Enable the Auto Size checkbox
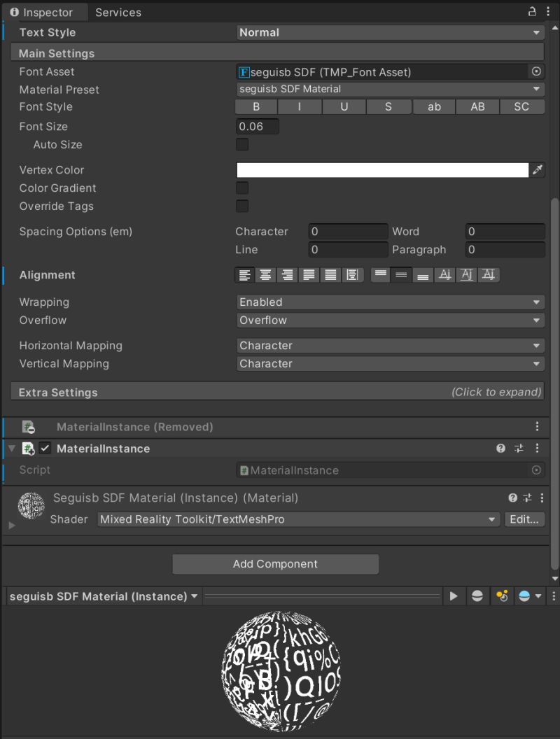Screen dimensions: 560x739 coord(241,144)
